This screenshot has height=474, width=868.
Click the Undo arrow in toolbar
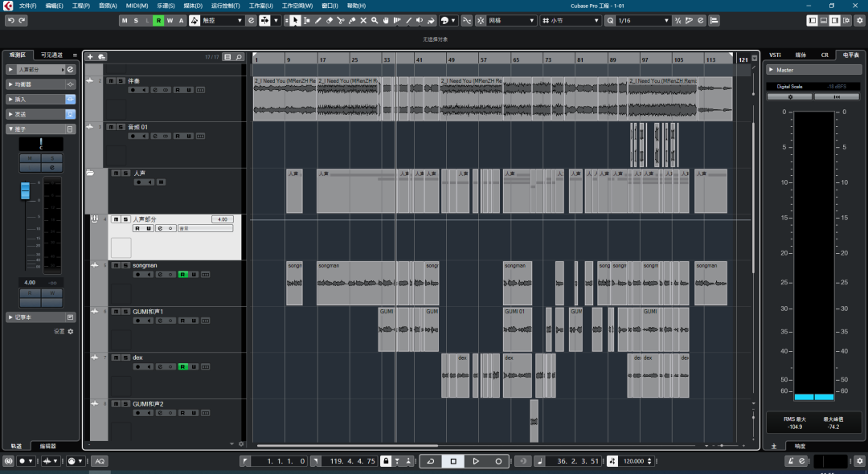10,20
